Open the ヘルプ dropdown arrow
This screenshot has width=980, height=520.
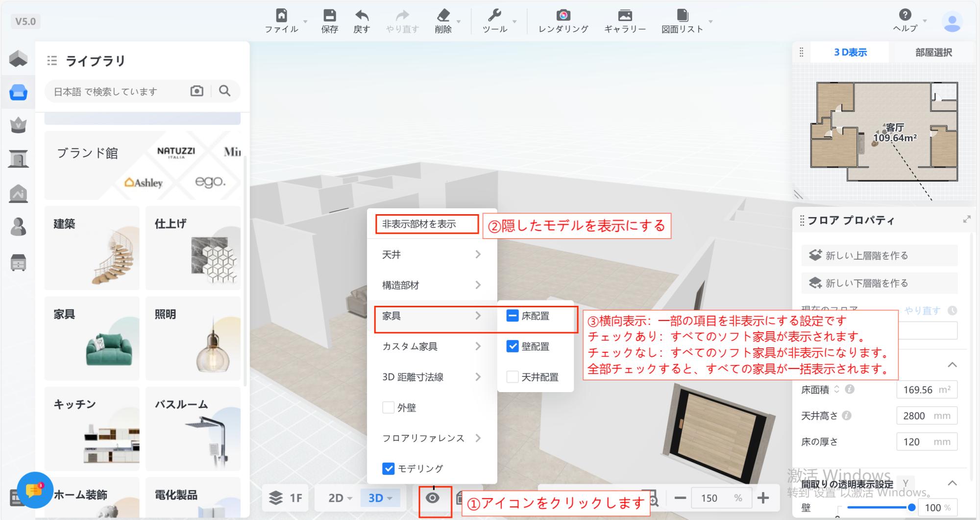(x=925, y=21)
